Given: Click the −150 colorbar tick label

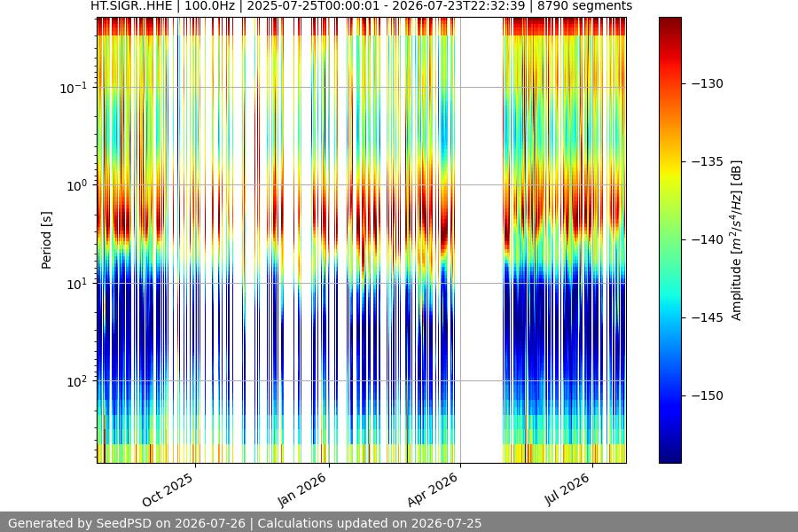Looking at the screenshot, I should coord(707,395).
